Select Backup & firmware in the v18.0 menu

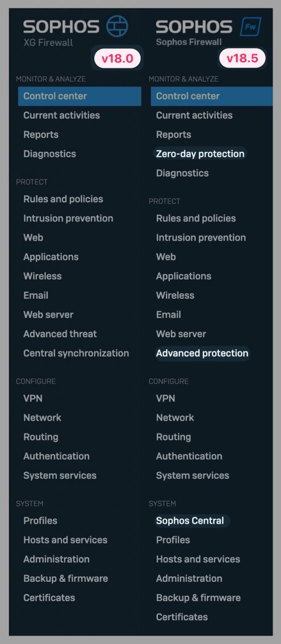coord(65,578)
